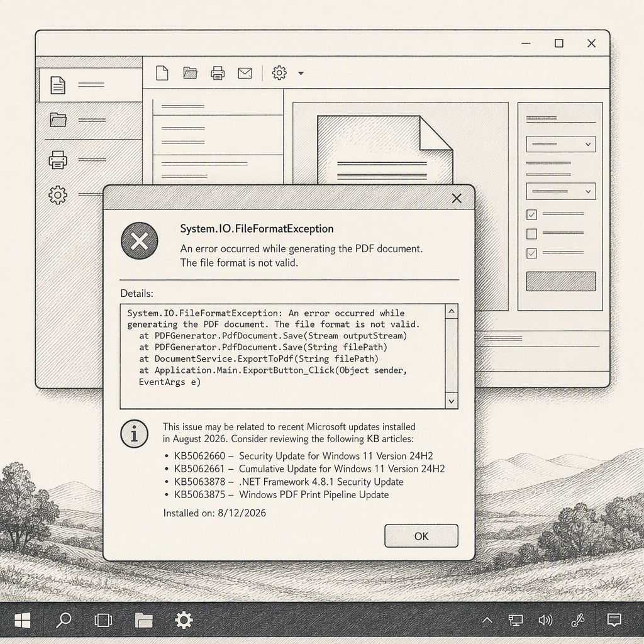Maximize the main application window
Screen dimensions: 644x644
[x=558, y=43]
